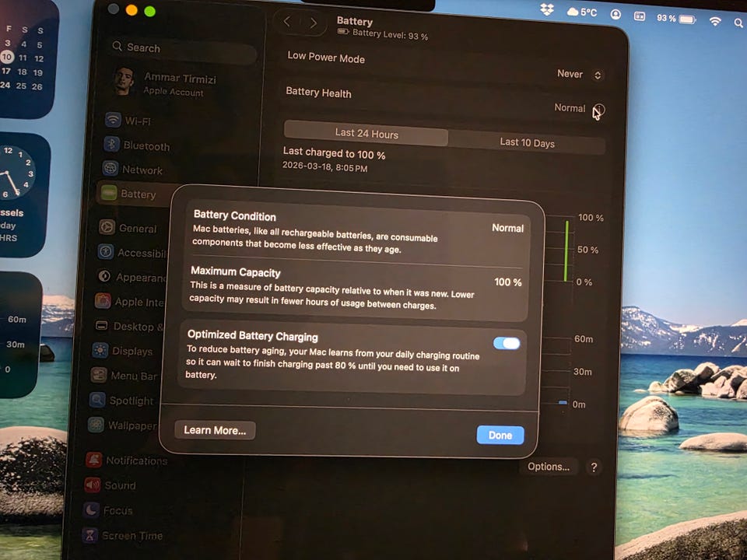Open Accessibility icon in sidebar

point(105,251)
